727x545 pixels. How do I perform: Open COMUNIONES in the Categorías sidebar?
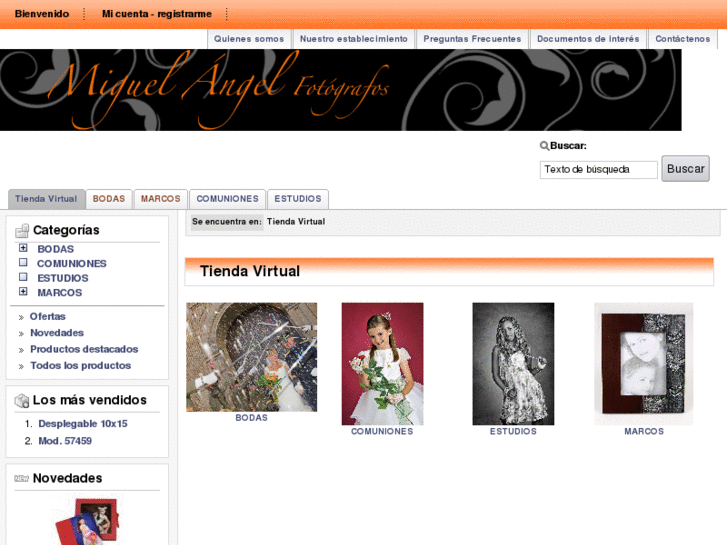[72, 263]
